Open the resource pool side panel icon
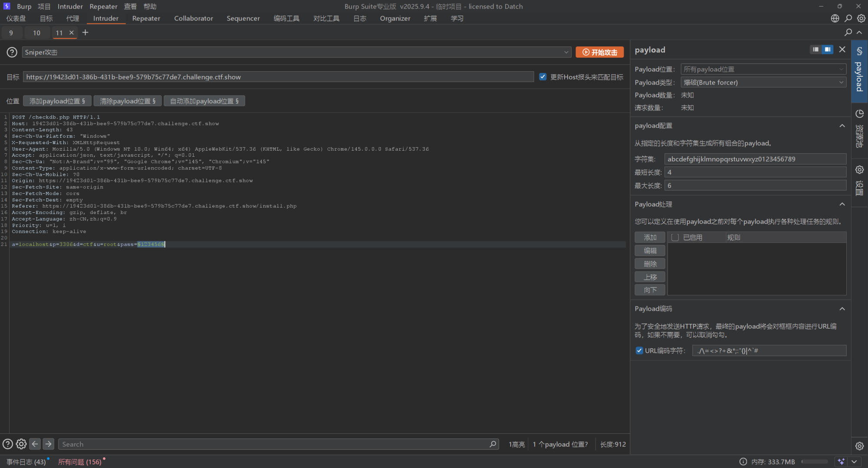 click(859, 114)
